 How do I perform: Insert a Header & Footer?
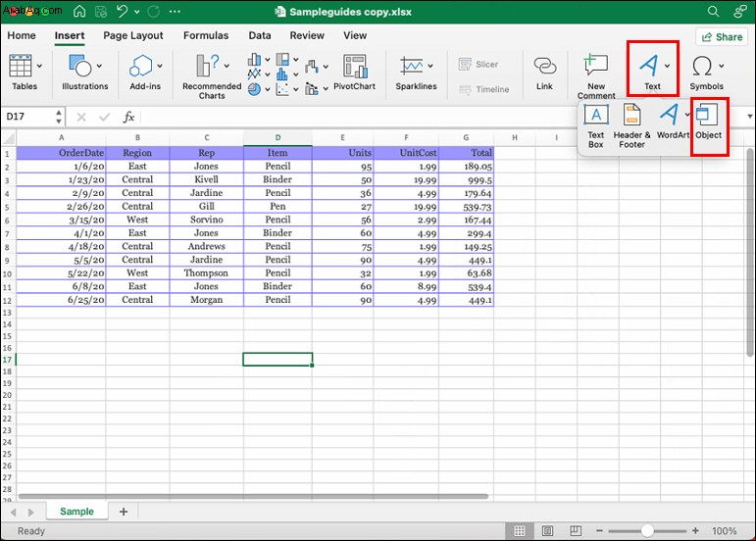(x=631, y=126)
